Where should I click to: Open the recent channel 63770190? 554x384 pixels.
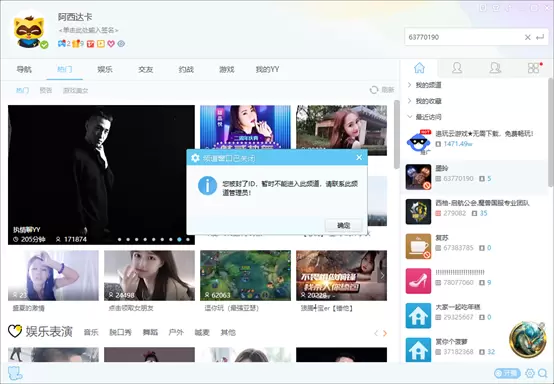click(x=473, y=177)
